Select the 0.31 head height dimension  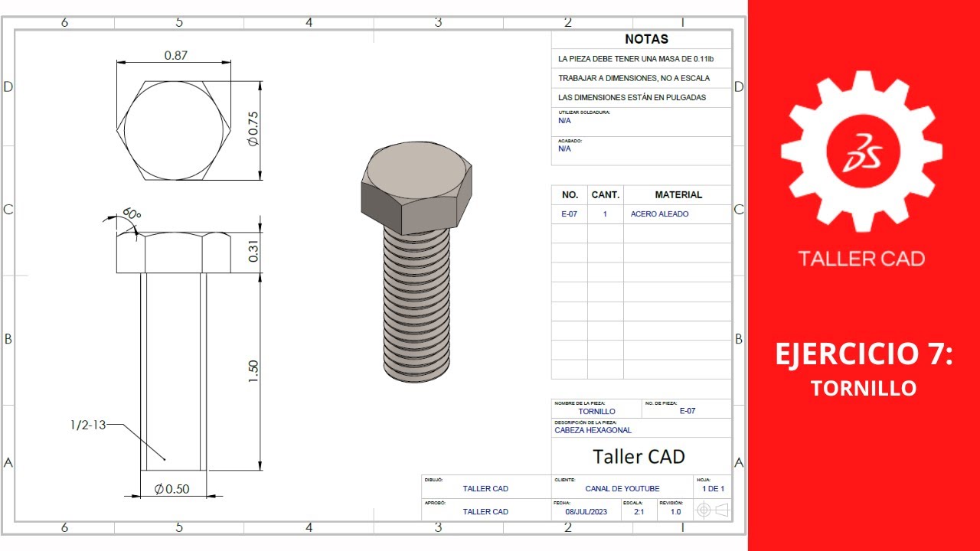253,253
